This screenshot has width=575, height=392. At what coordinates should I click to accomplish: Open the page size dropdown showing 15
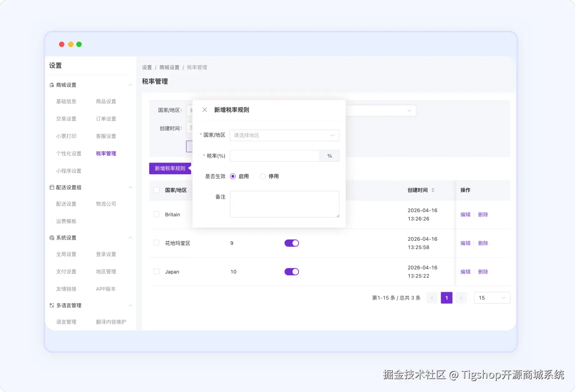tap(492, 298)
